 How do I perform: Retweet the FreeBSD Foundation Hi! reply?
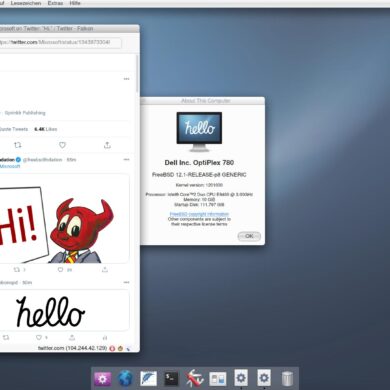tap(17, 269)
